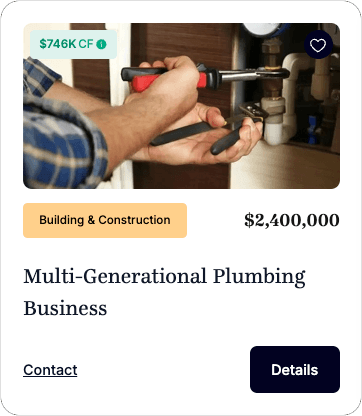The width and height of the screenshot is (362, 416).
Task: Click the white pipe fitting in the image
Action: [280, 120]
